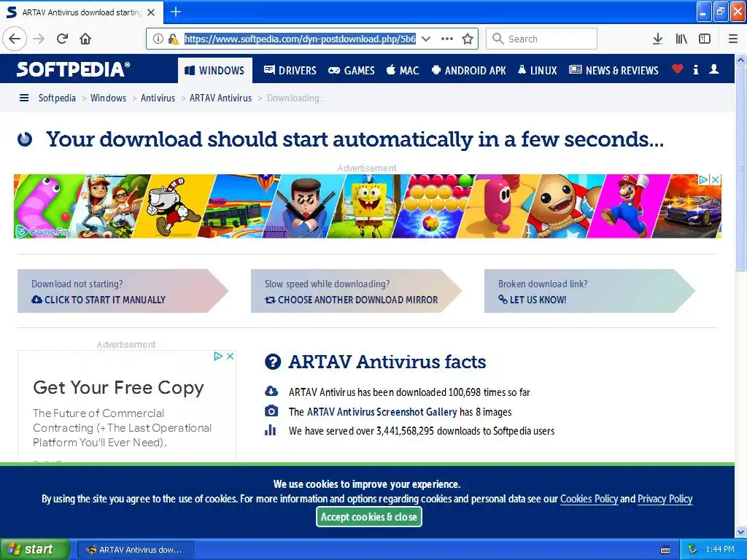This screenshot has width=747, height=560.
Task: Go to Windows breadcrumb link
Action: tap(108, 98)
